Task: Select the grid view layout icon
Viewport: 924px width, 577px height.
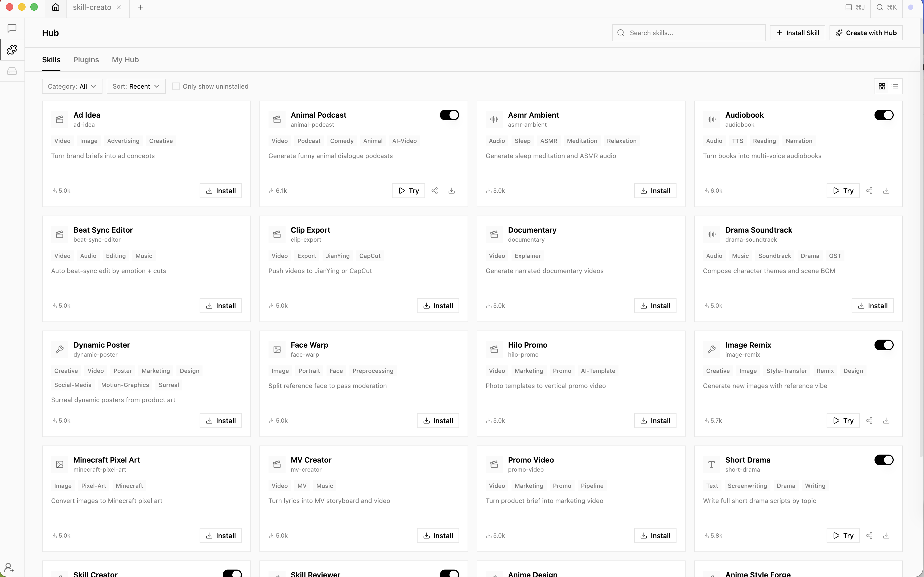Action: pyautogui.click(x=882, y=86)
